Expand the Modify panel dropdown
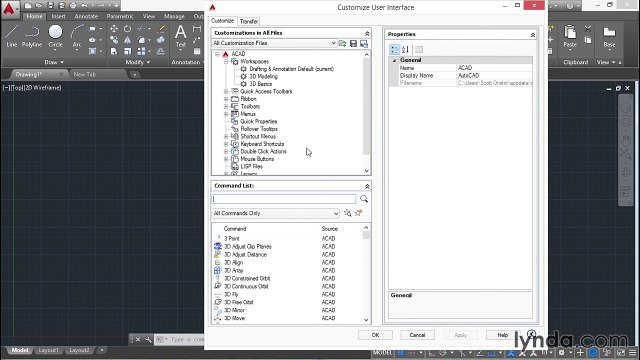The height and width of the screenshot is (360, 640). click(x=138, y=62)
